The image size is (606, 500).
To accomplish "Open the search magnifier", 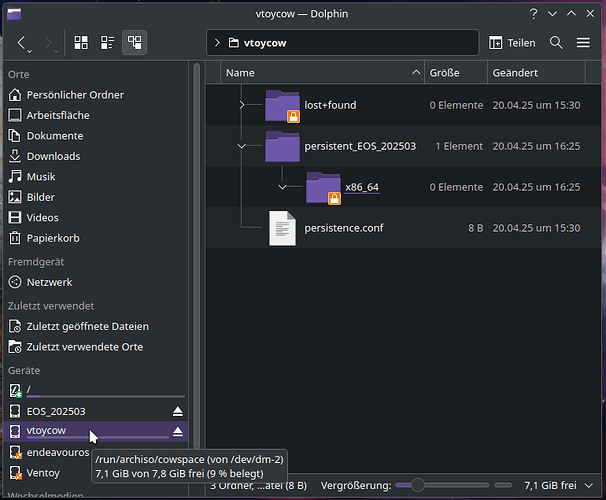I will [x=556, y=43].
